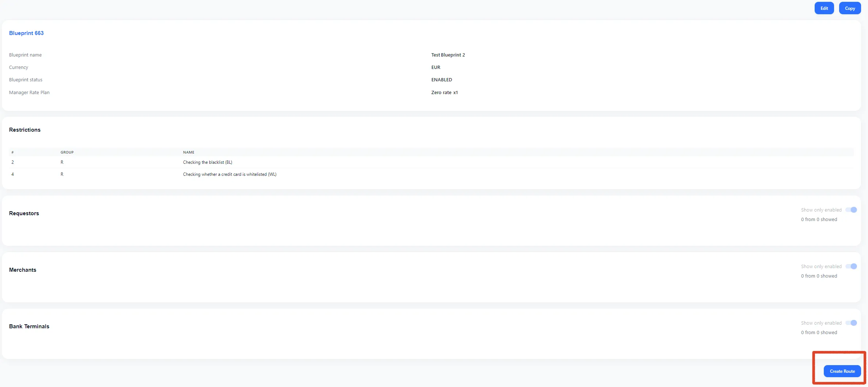
Task: Select the credit card whitelisted (WL) row
Action: [x=229, y=174]
